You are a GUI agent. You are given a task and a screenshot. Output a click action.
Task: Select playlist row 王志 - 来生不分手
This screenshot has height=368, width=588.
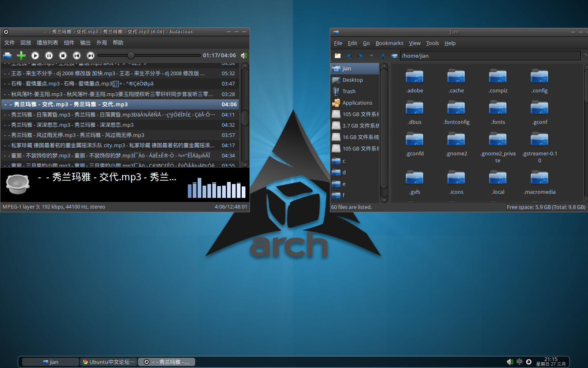click(120, 74)
